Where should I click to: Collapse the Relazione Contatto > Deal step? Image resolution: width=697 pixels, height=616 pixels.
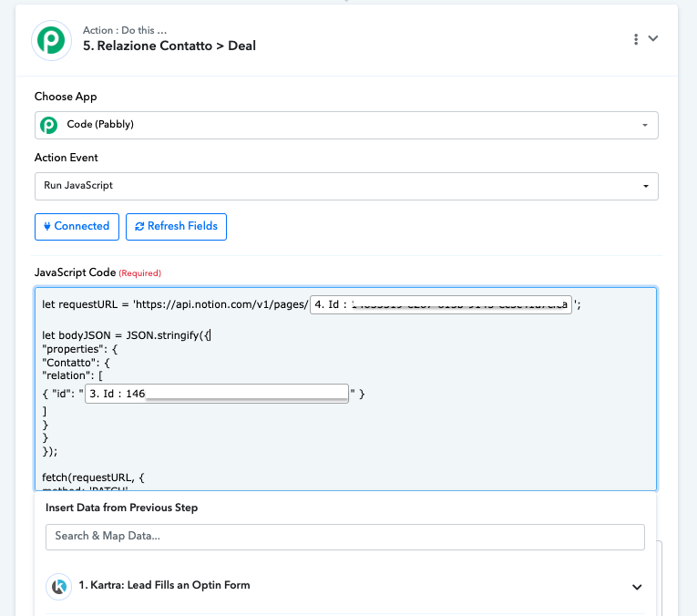[x=653, y=38]
